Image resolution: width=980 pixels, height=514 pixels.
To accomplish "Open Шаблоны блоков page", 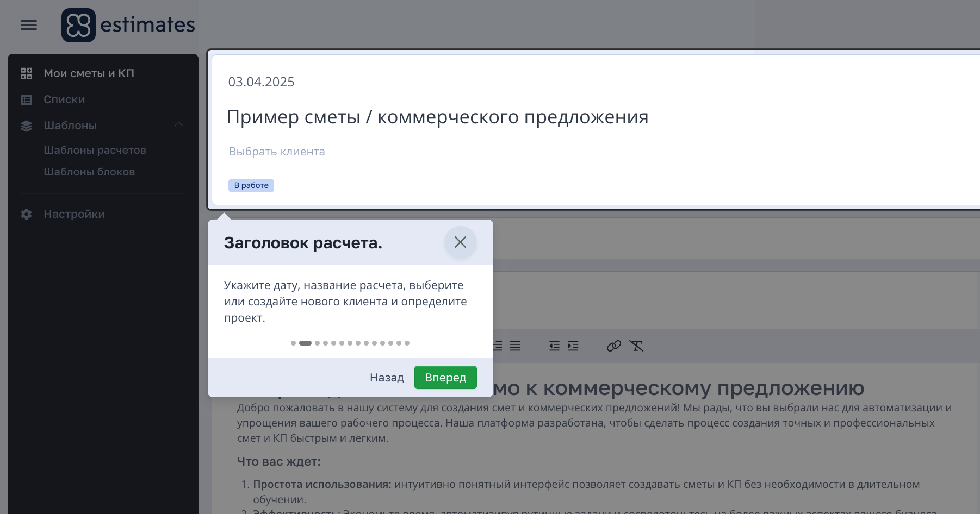I will [89, 171].
